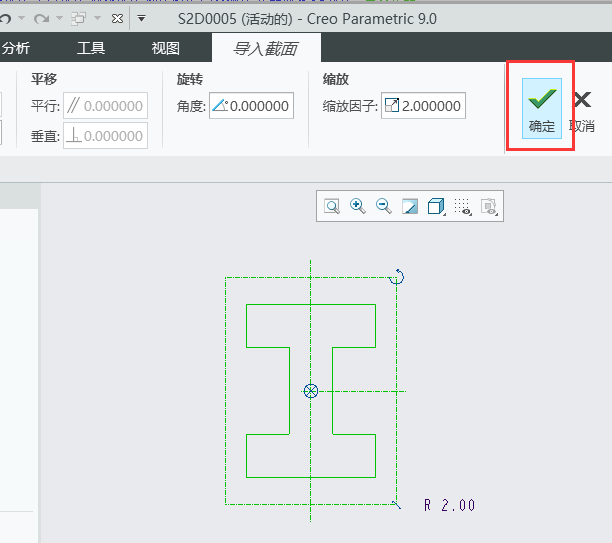Click the section center location handle
The height and width of the screenshot is (543, 612).
coord(311,391)
